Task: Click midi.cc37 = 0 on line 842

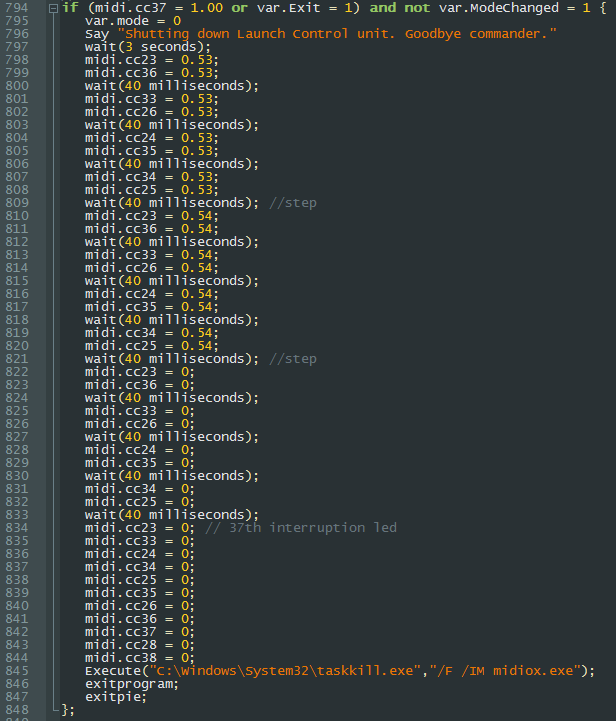Action: tap(139, 632)
